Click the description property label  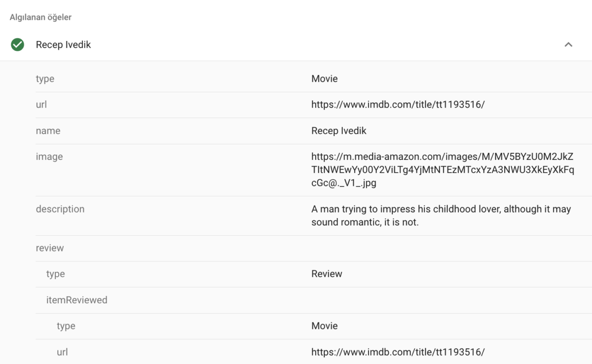point(60,209)
